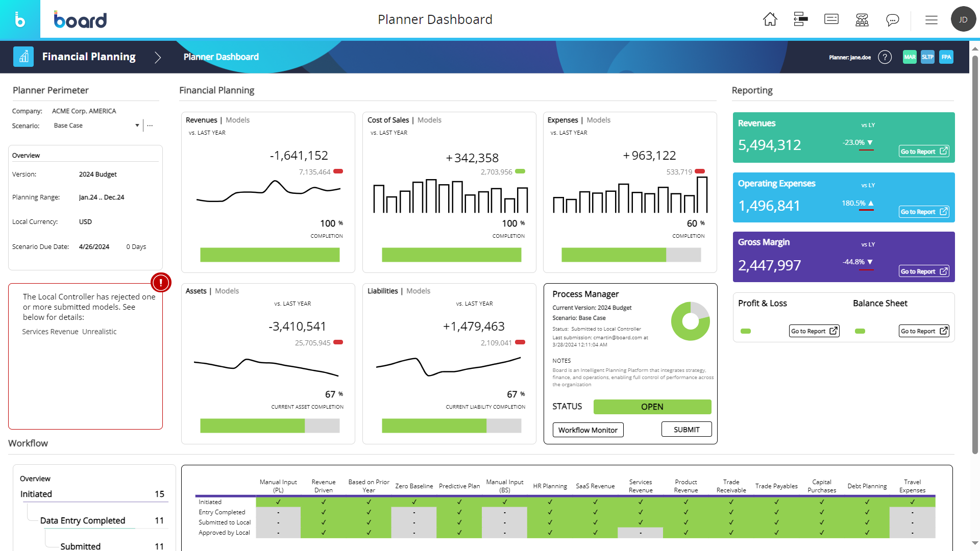
Task: Open the Scenario dropdown showing Base Case
Action: (137, 126)
